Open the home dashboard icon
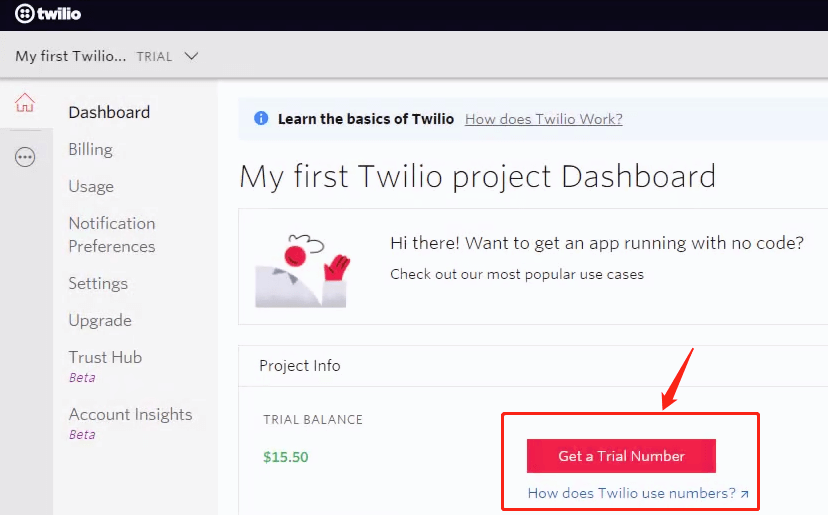828x515 pixels. (25, 103)
